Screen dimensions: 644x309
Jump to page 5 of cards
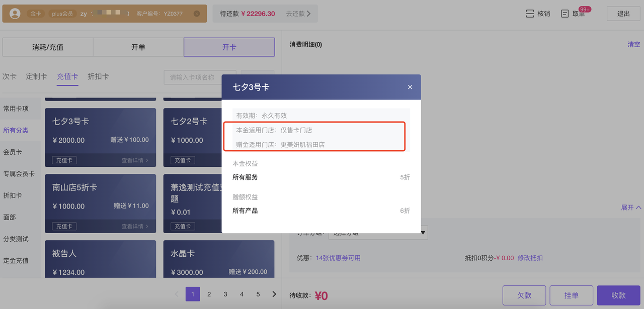click(x=258, y=294)
